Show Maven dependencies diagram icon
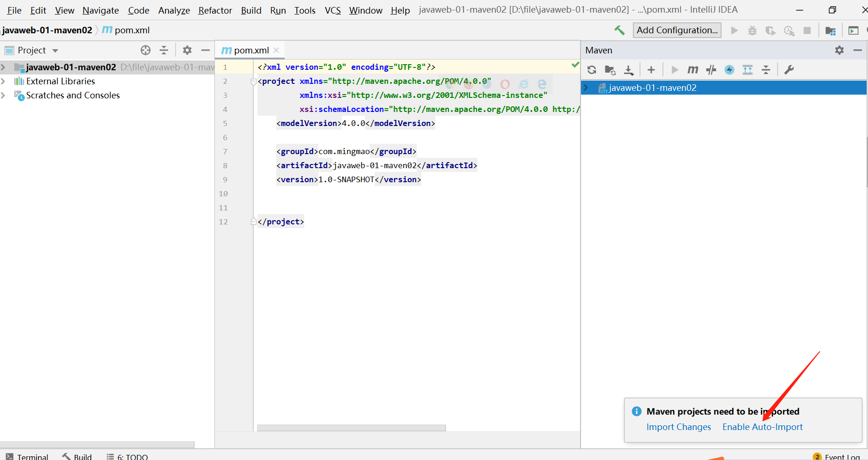Image resolution: width=868 pixels, height=460 pixels. coord(748,70)
